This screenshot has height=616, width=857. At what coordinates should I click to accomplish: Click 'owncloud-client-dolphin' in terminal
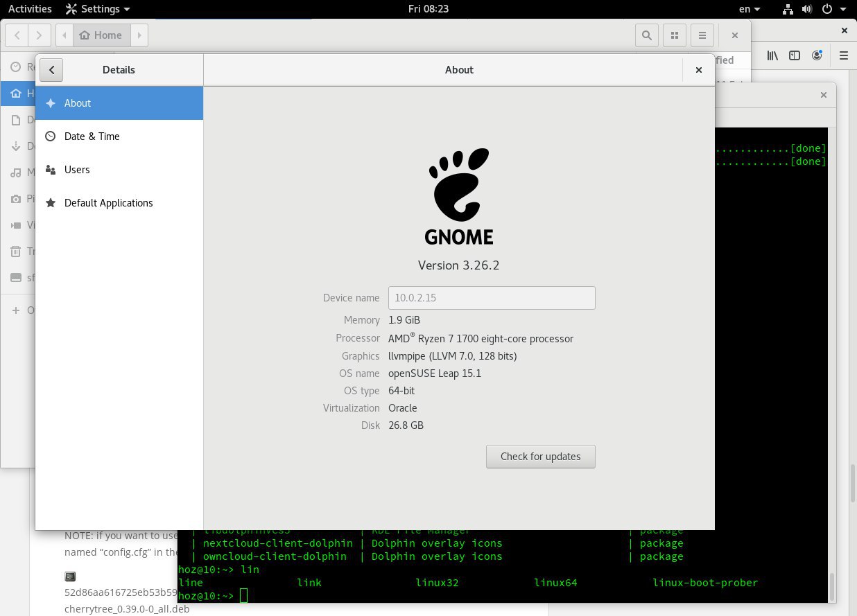pos(275,556)
